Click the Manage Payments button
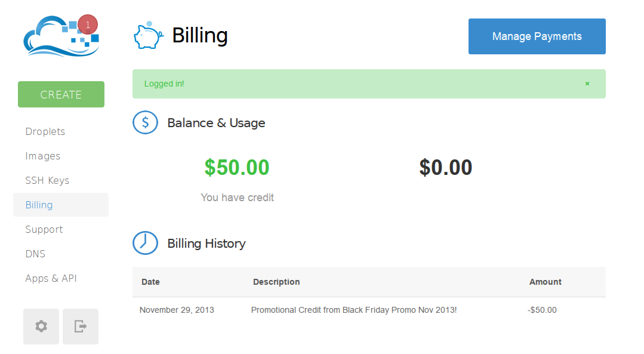Viewport: 644px width, 354px height. [537, 36]
